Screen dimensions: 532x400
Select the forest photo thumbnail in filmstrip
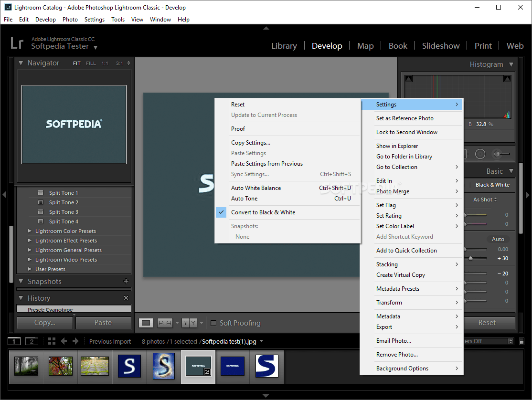coord(26,366)
